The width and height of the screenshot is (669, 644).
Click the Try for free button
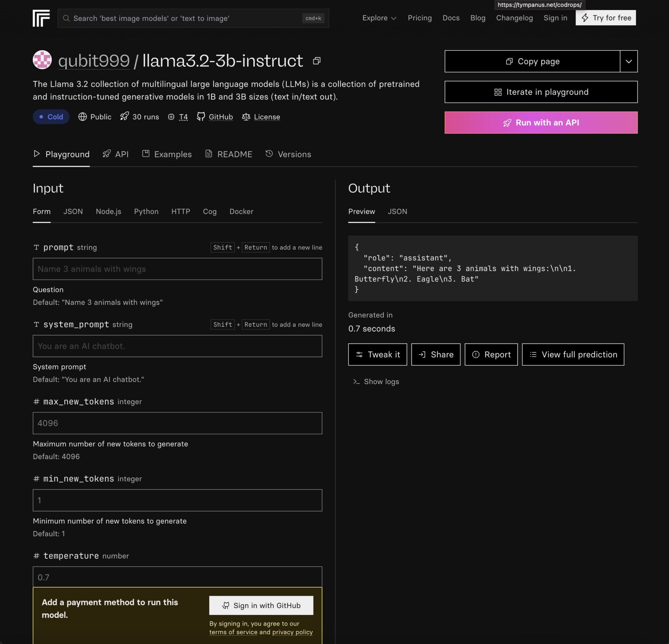coord(606,18)
